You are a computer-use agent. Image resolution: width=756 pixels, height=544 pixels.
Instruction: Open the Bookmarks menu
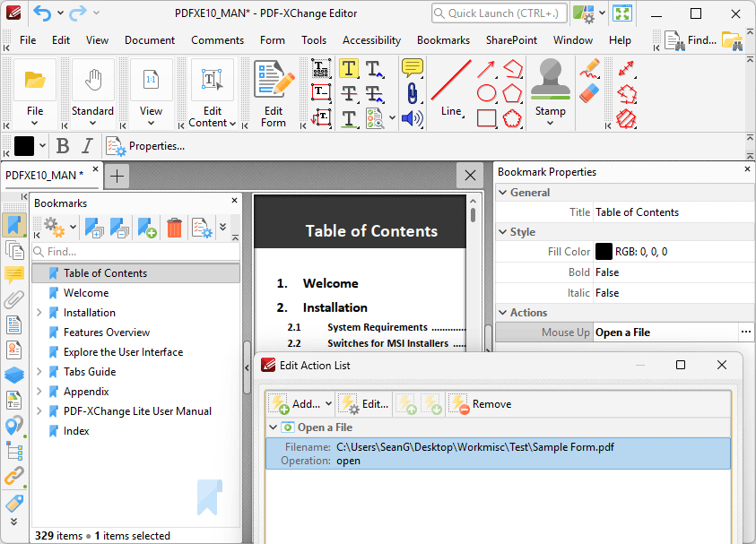tap(443, 40)
